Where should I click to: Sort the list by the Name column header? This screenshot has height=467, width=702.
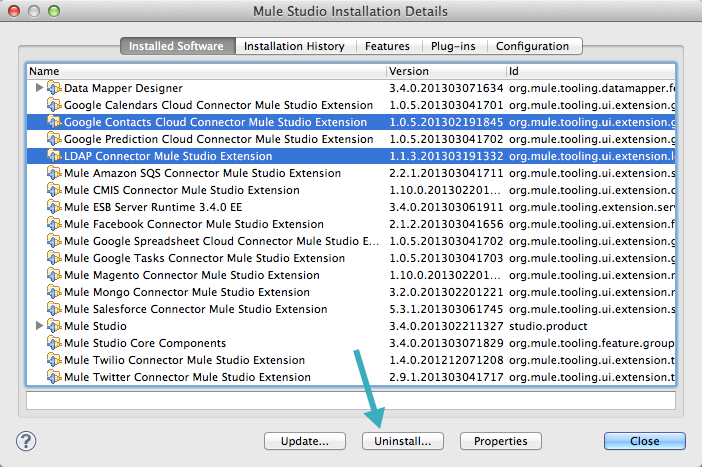tap(206, 71)
